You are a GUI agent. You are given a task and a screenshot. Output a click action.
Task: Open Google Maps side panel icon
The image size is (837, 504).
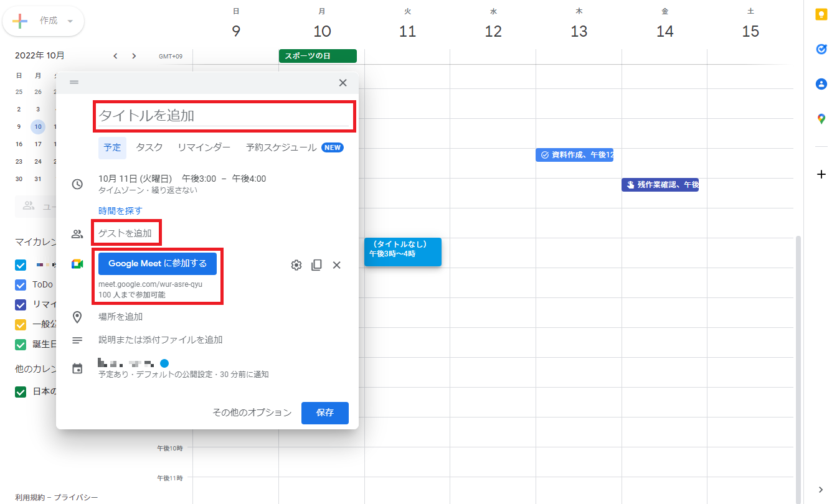821,118
